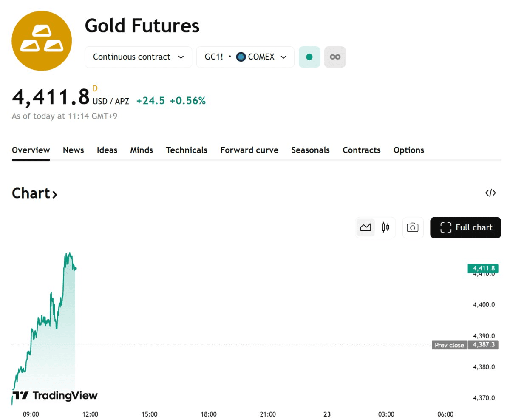Screen dimensions: 510x420
Task: Click the Full chart button
Action: pyautogui.click(x=466, y=227)
